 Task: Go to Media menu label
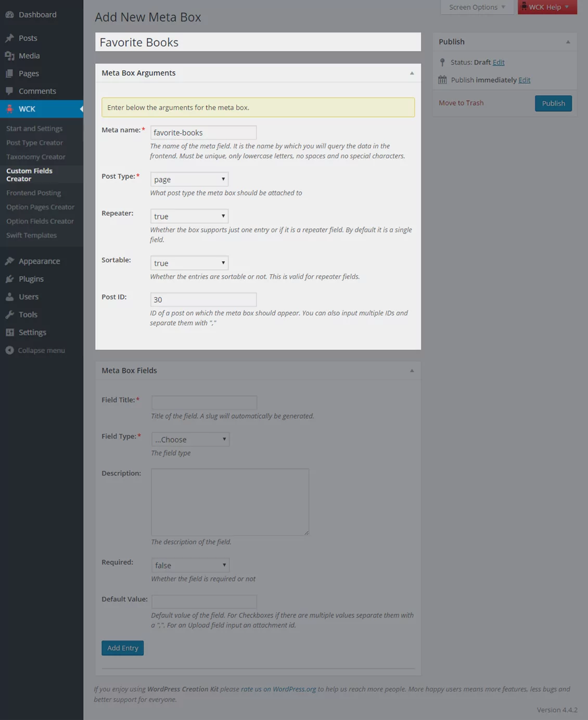click(x=29, y=56)
